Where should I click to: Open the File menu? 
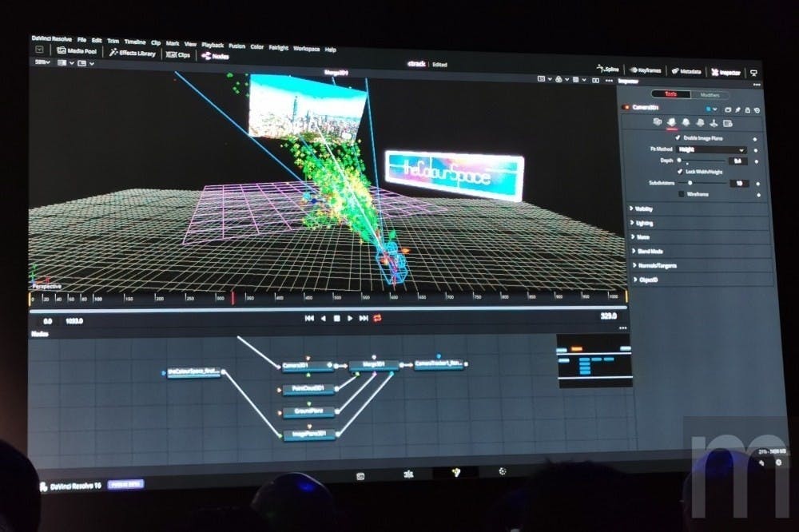click(x=81, y=40)
